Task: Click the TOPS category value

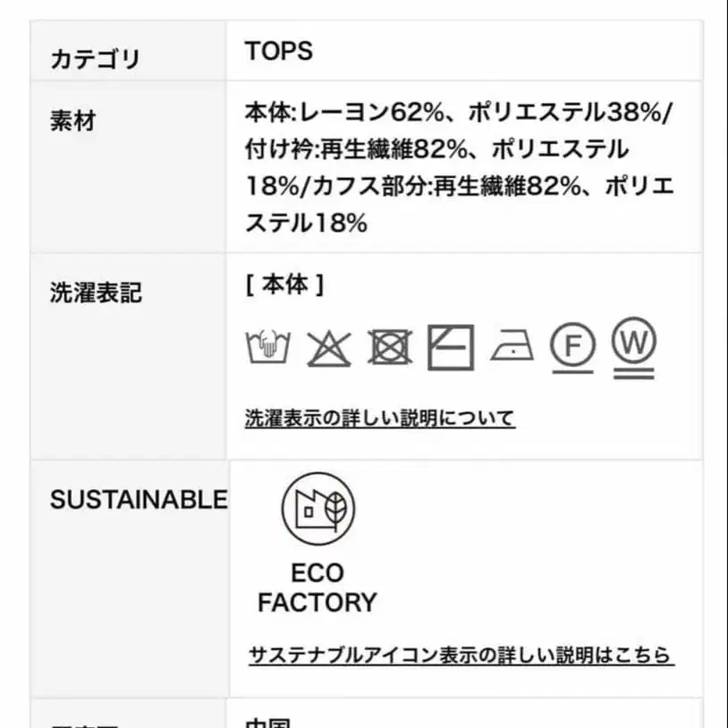Action: coord(277,52)
